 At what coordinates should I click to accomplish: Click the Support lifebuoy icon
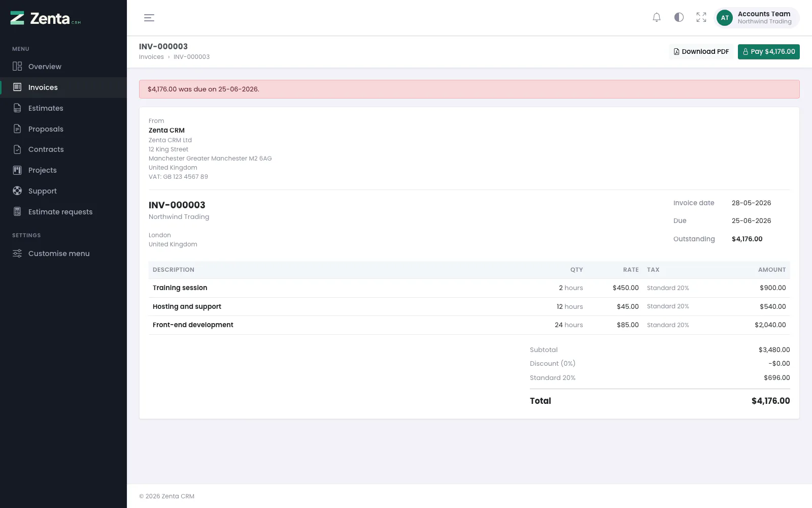pos(17,191)
